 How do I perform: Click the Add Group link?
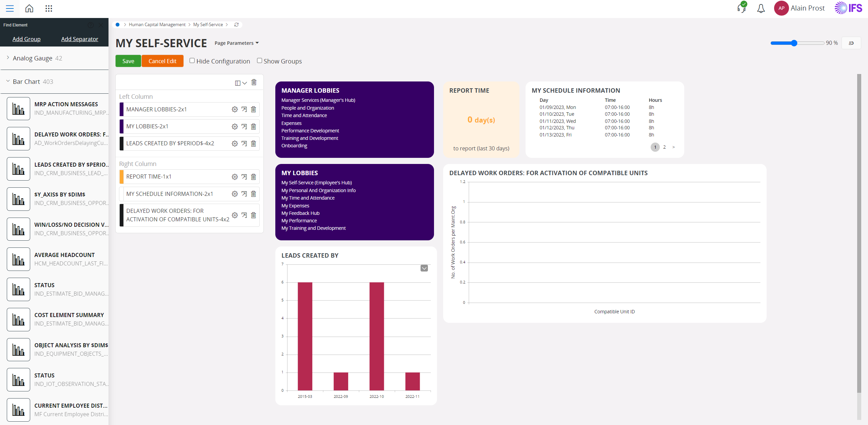click(26, 39)
